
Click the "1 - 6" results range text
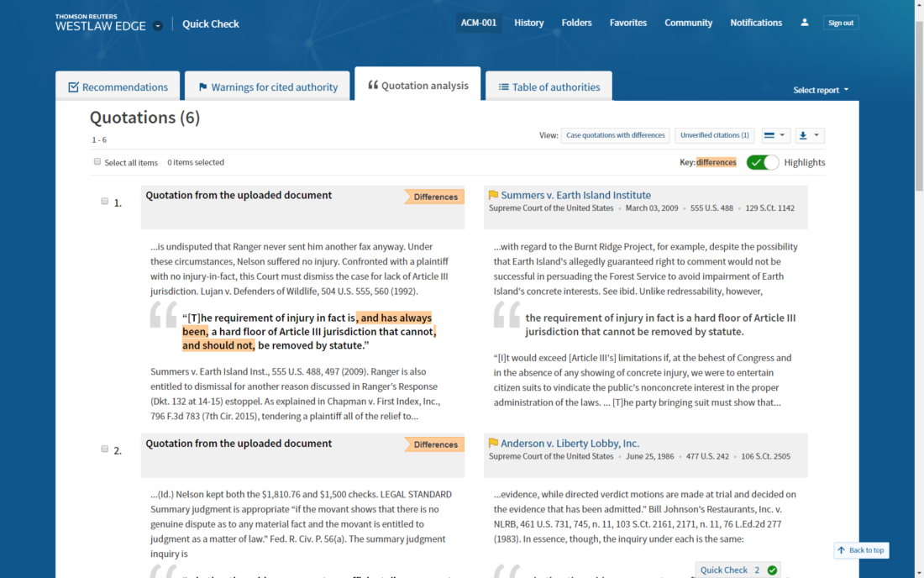coord(99,140)
